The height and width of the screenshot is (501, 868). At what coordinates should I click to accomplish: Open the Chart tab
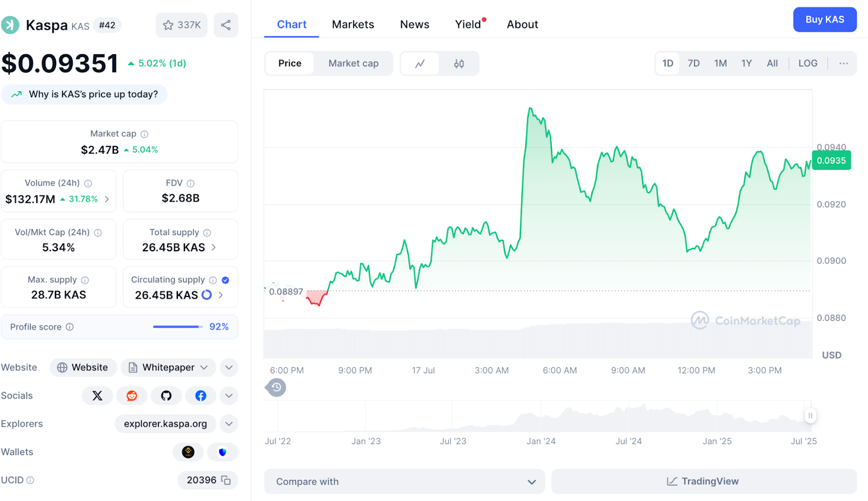(291, 24)
